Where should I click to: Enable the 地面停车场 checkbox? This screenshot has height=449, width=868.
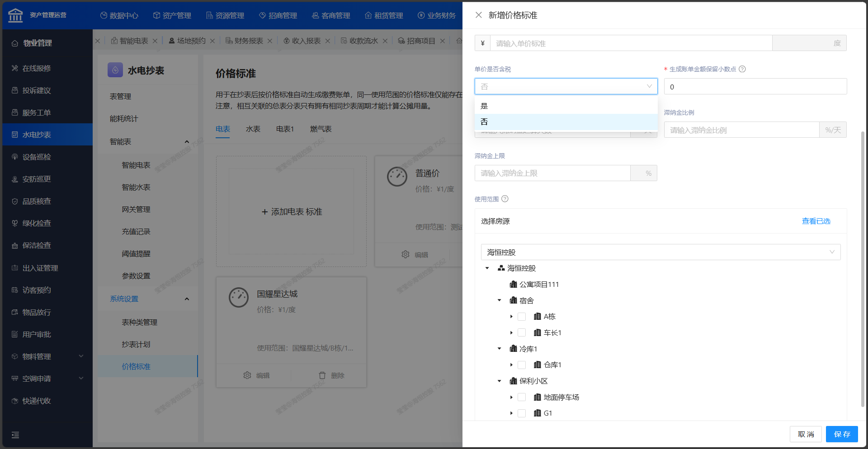(522, 397)
